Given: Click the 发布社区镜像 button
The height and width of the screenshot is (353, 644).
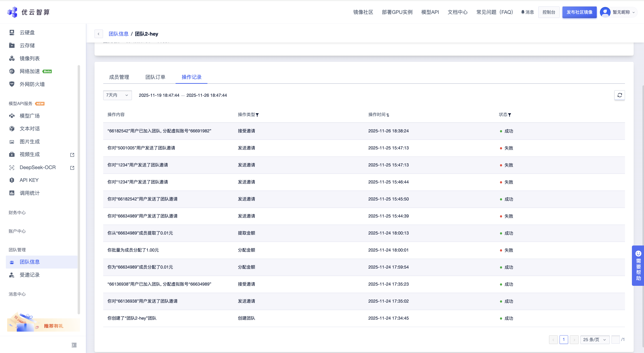Looking at the screenshot, I should click(x=579, y=12).
